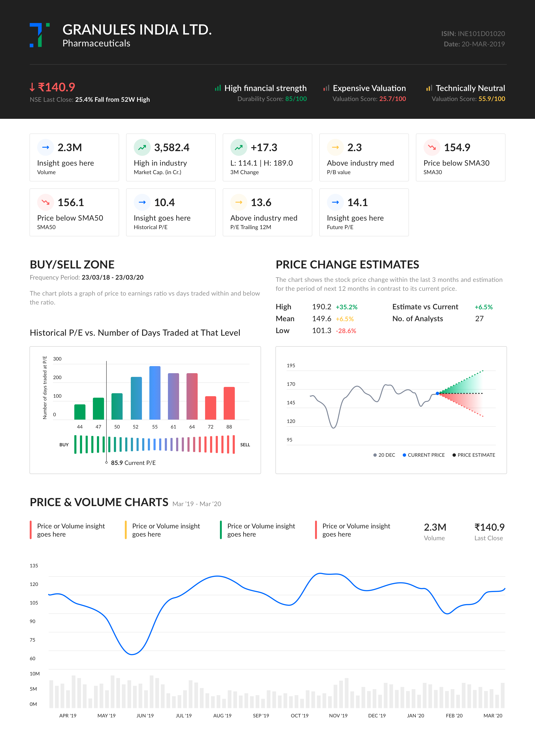Click the blue arrow icon on the Volume card

46,147
